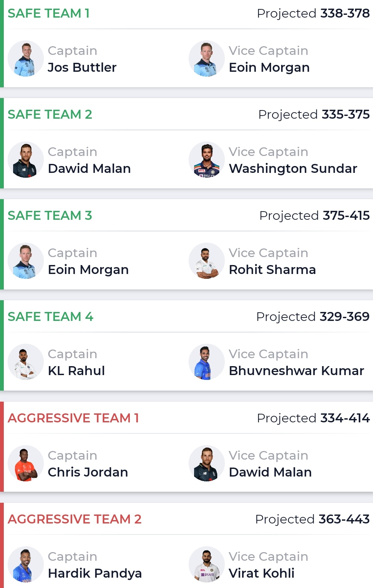Select Bhuvneshwar Kumar's player avatar

pyautogui.click(x=207, y=362)
